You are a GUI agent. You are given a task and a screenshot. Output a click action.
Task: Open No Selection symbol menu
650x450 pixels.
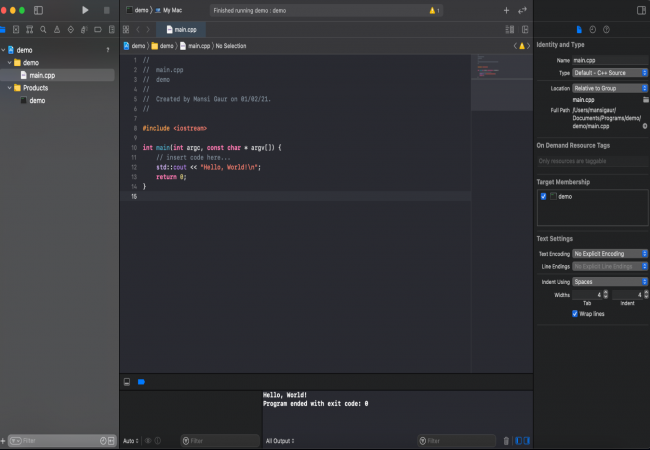(x=231, y=46)
